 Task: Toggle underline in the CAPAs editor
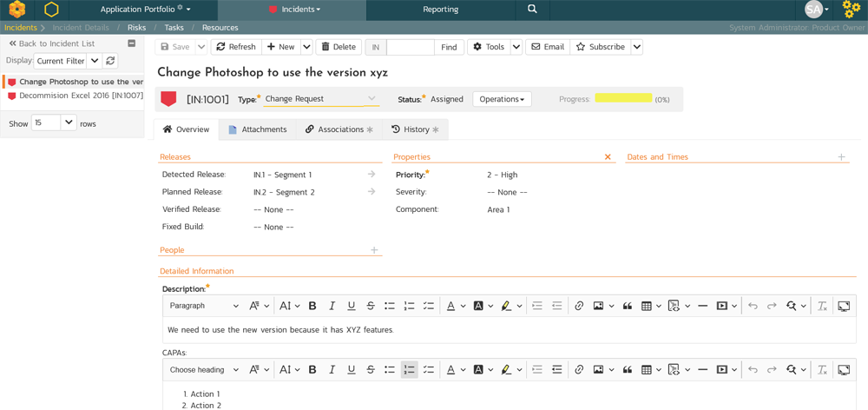[x=351, y=369]
